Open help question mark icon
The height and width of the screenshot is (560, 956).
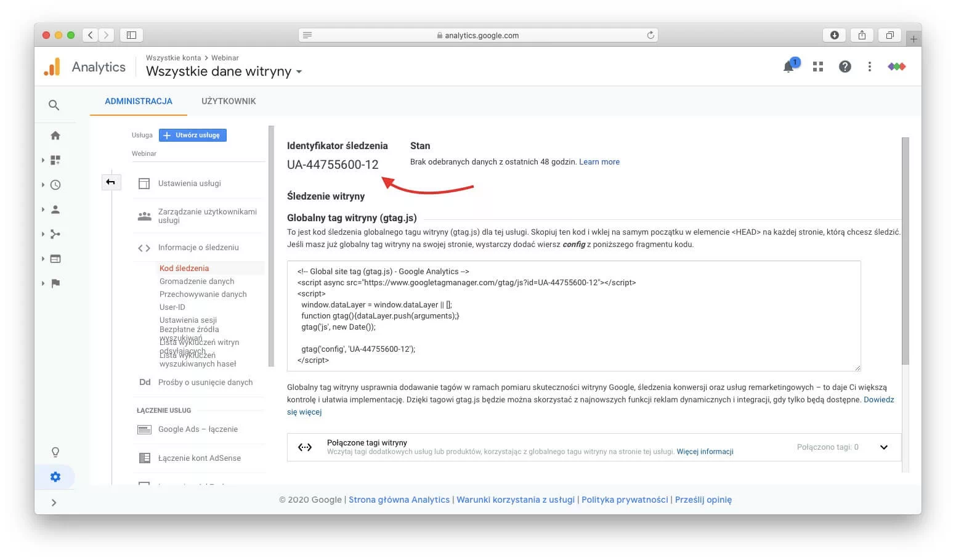(x=845, y=67)
